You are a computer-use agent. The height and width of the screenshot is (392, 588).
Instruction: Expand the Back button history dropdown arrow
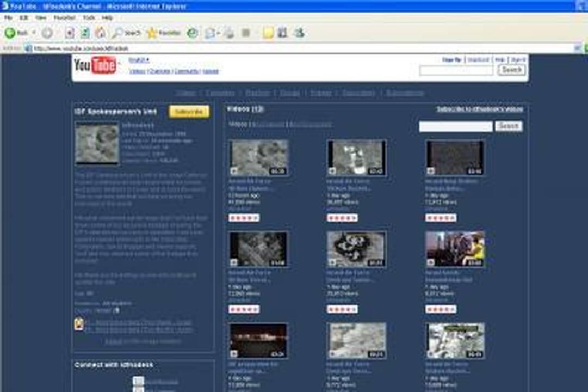coord(34,33)
